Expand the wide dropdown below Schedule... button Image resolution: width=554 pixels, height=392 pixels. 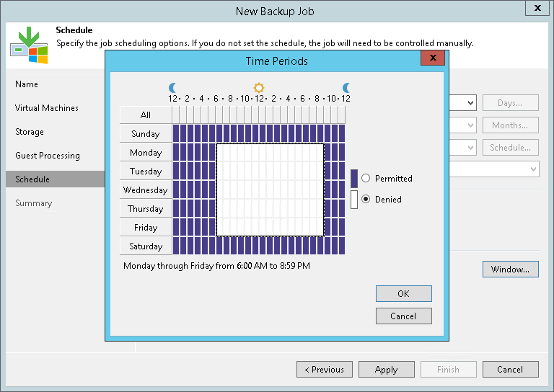tap(534, 169)
